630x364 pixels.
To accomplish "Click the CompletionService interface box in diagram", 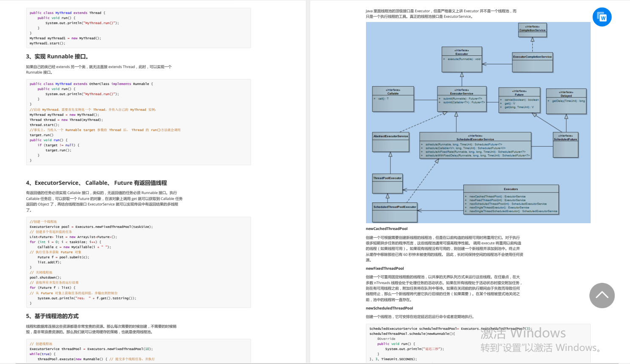I will point(532,30).
